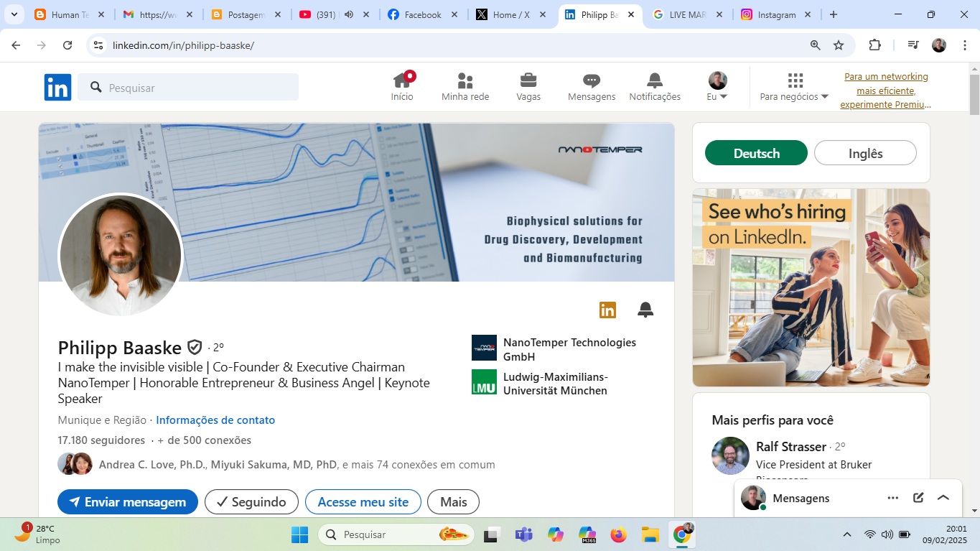Click Enviar mensagem button
The height and width of the screenshot is (551, 980).
pos(127,502)
